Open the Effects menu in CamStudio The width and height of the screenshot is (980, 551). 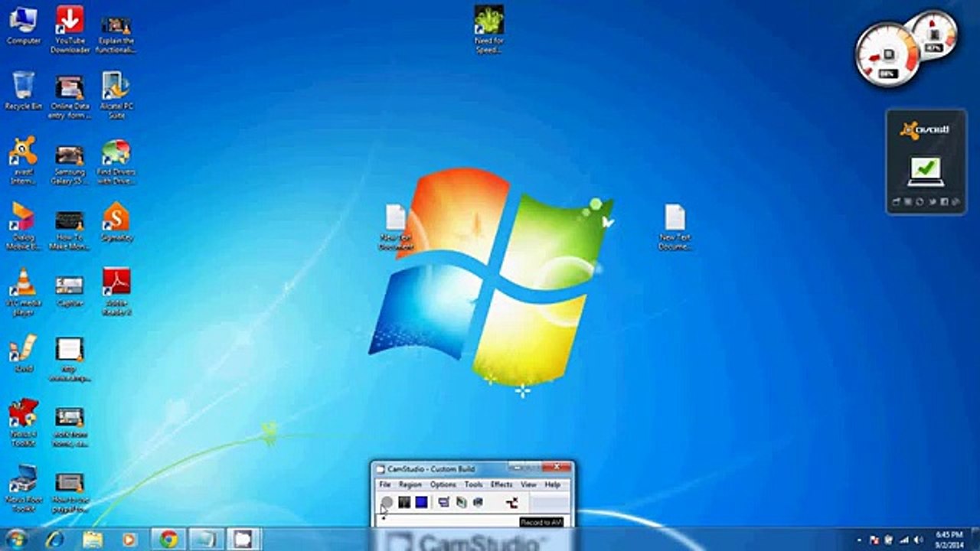(x=501, y=484)
